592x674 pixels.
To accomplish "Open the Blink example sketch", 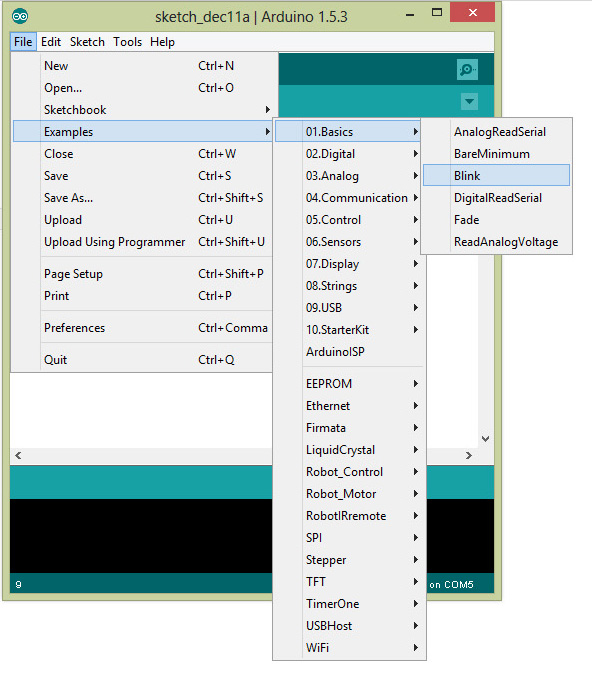I will pos(496,175).
